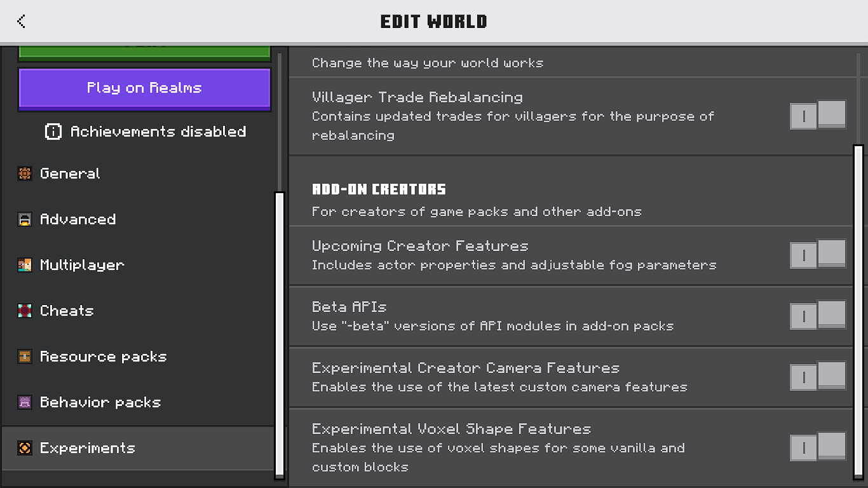Viewport: 868px width, 488px height.
Task: Select the Experiments tab
Action: coord(138,448)
